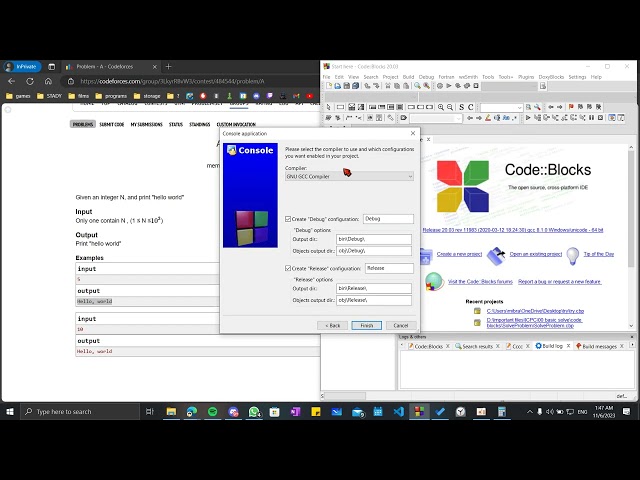Open STANDINGS tab on Codeforces
The height and width of the screenshot is (480, 640).
pos(200,124)
